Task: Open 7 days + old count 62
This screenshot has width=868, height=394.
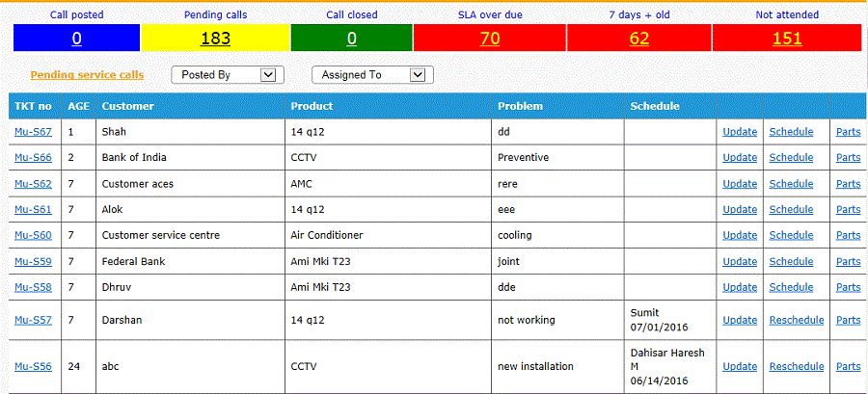Action: pos(639,39)
